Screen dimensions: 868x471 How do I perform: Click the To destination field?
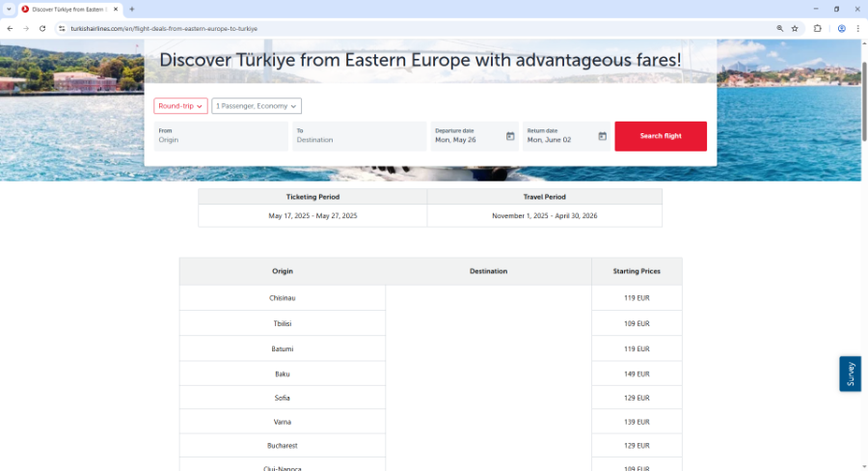(360, 136)
